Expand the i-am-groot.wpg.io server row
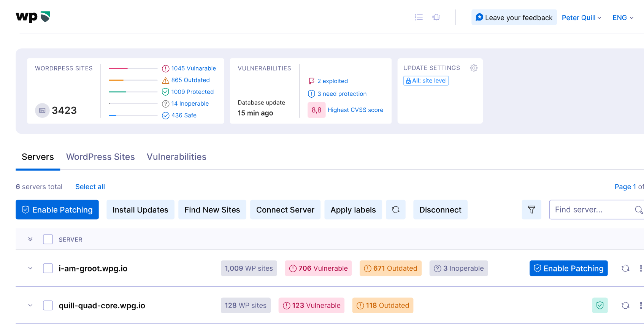 pos(30,268)
